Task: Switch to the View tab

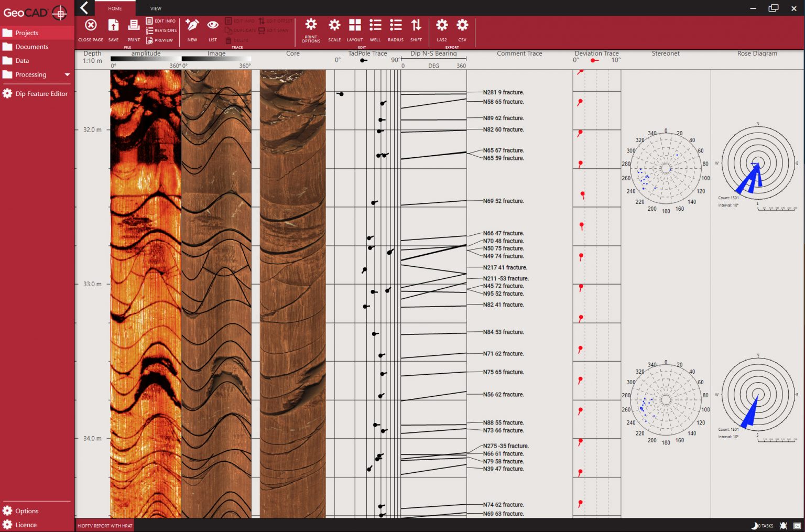Action: pos(156,8)
